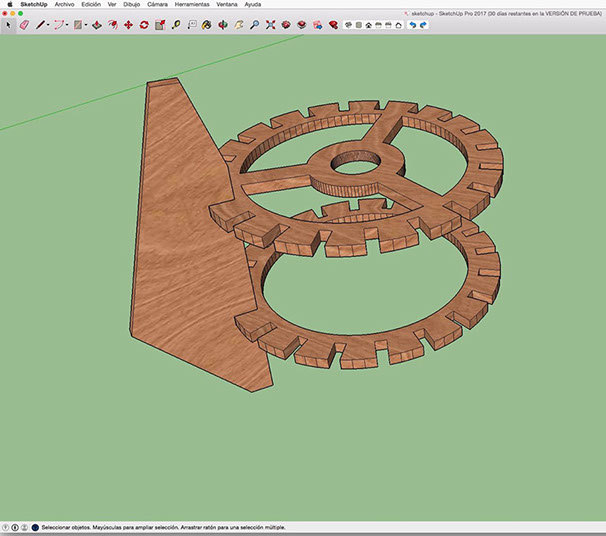Select the Paint Bucket tool
Image resolution: width=606 pixels, height=536 pixels.
pos(205,24)
